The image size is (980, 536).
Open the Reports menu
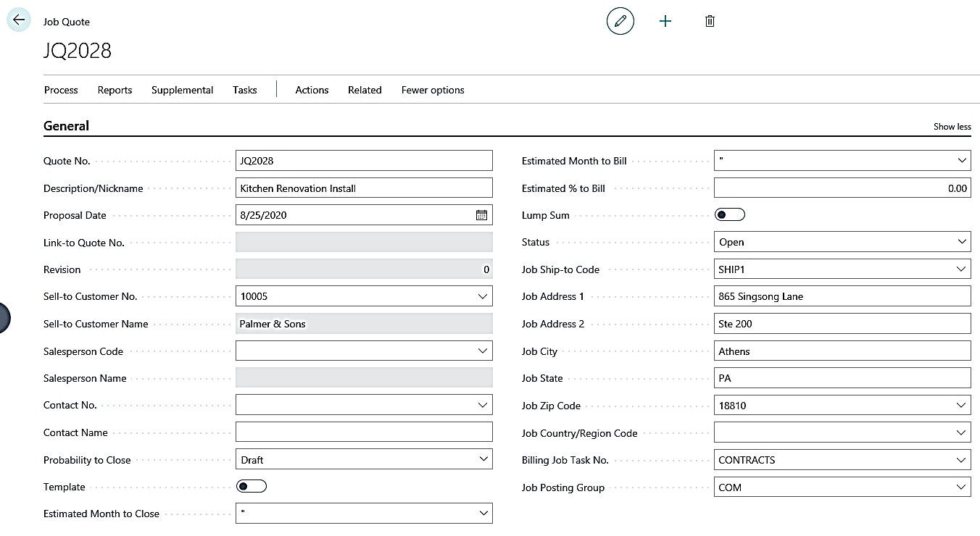115,90
